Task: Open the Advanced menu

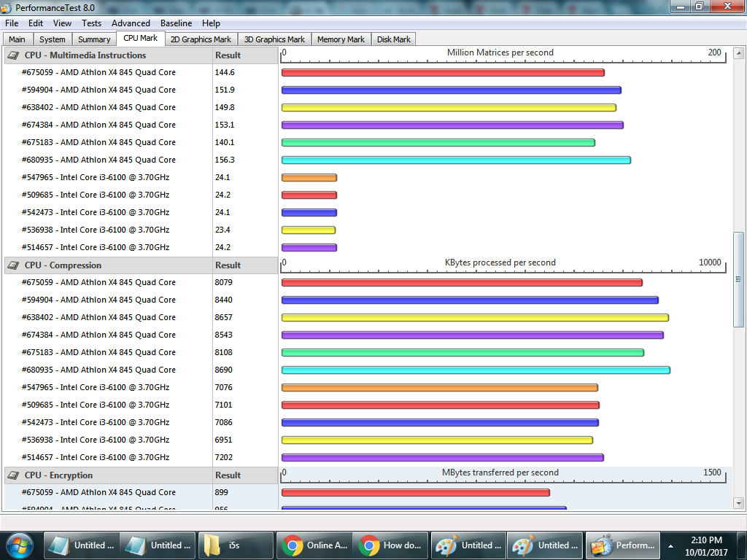Action: click(x=131, y=23)
